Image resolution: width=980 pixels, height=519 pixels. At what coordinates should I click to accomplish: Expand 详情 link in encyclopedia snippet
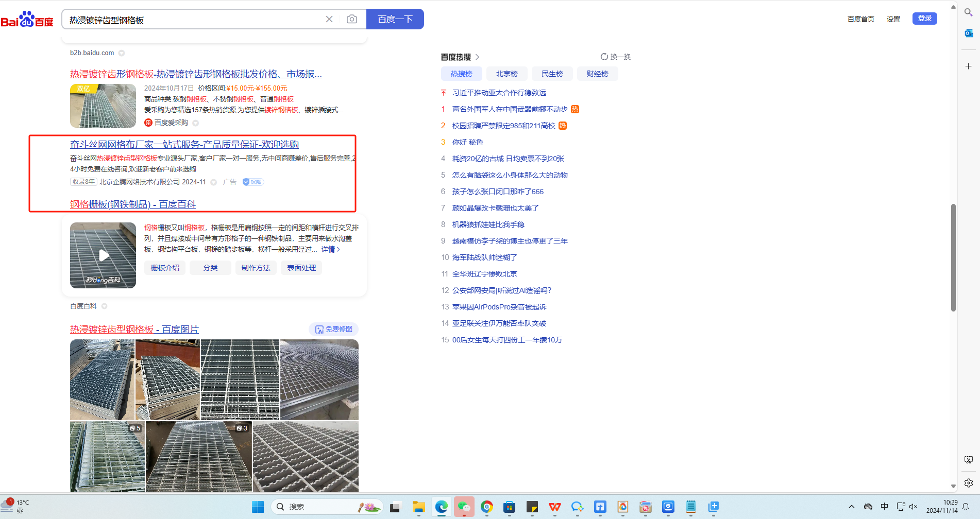330,249
